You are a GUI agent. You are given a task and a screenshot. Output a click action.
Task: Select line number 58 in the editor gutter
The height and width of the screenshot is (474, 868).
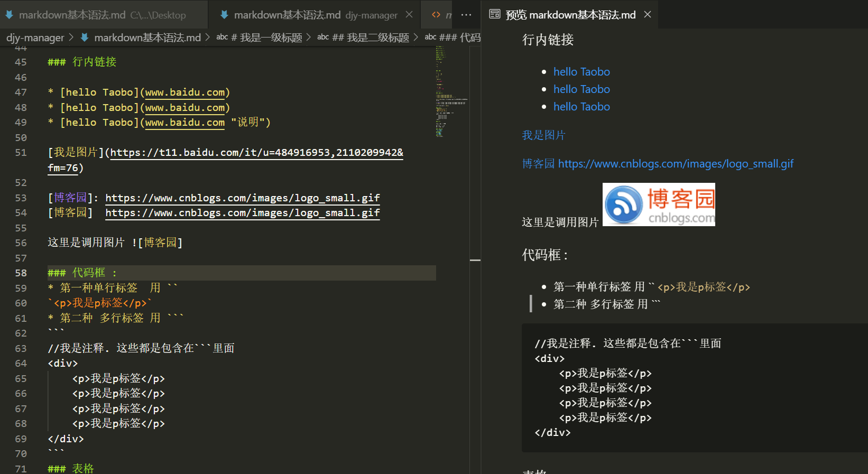(x=21, y=273)
